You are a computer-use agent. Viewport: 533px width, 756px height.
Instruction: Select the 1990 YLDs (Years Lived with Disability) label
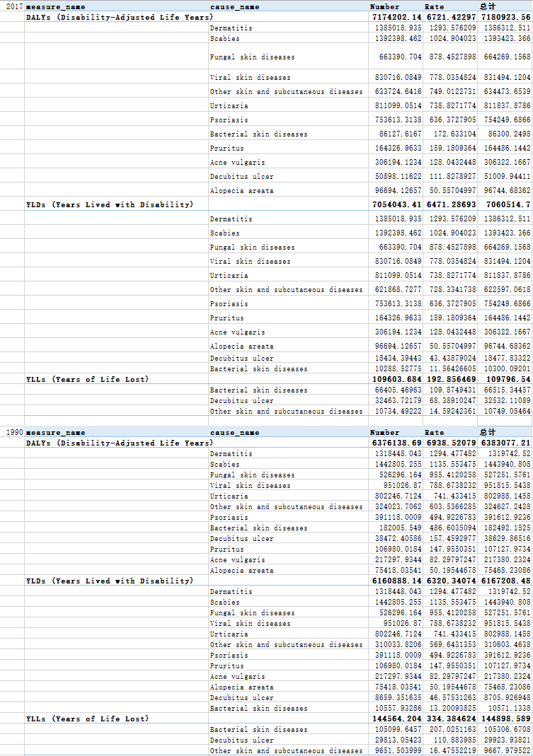[x=110, y=581]
